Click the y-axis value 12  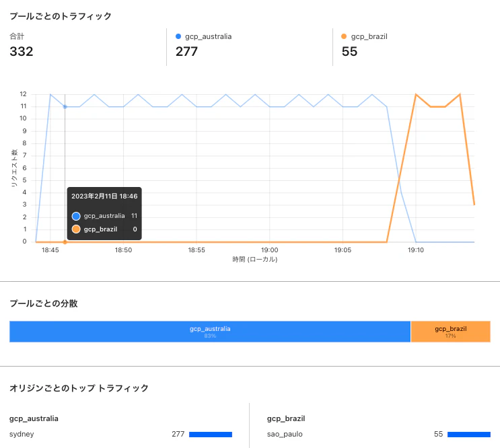click(x=24, y=94)
